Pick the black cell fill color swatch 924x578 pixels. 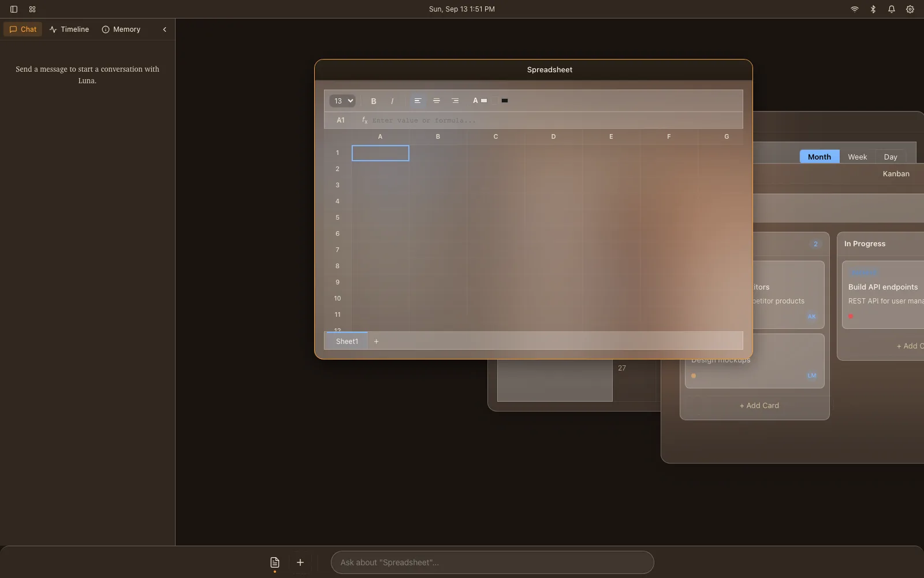point(505,101)
